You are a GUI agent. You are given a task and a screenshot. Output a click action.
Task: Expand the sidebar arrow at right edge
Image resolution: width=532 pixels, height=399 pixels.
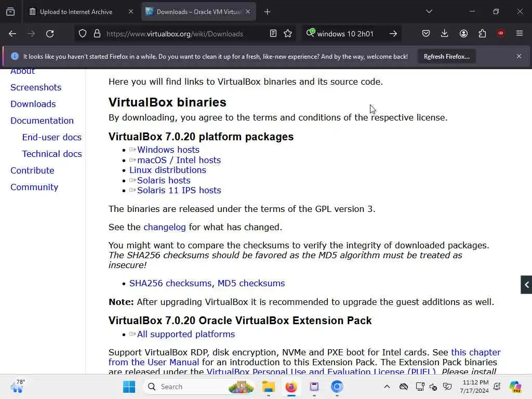click(527, 285)
